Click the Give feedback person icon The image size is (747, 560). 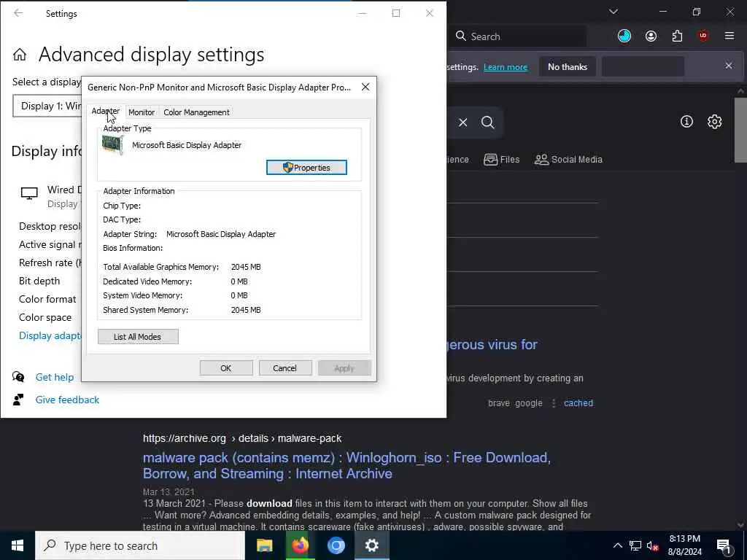click(x=18, y=400)
